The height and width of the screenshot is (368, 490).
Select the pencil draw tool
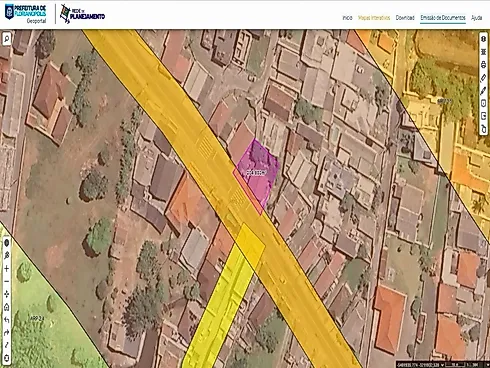click(x=483, y=91)
